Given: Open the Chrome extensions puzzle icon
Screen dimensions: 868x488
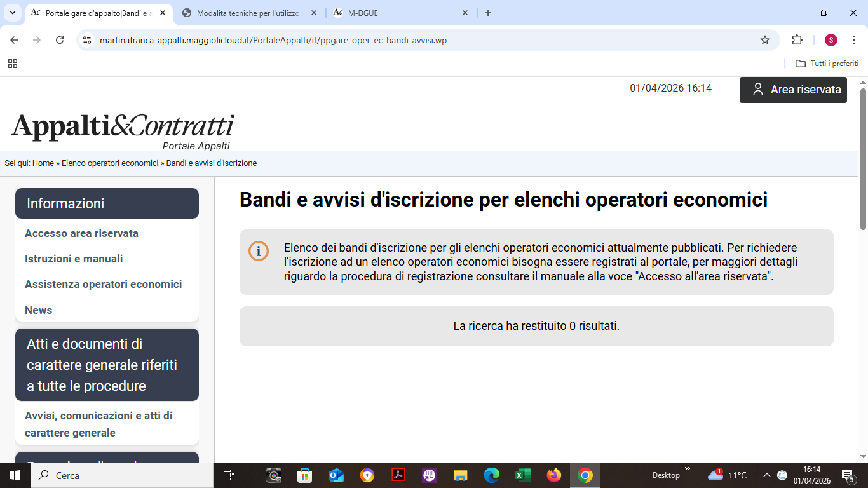Looking at the screenshot, I should point(797,40).
